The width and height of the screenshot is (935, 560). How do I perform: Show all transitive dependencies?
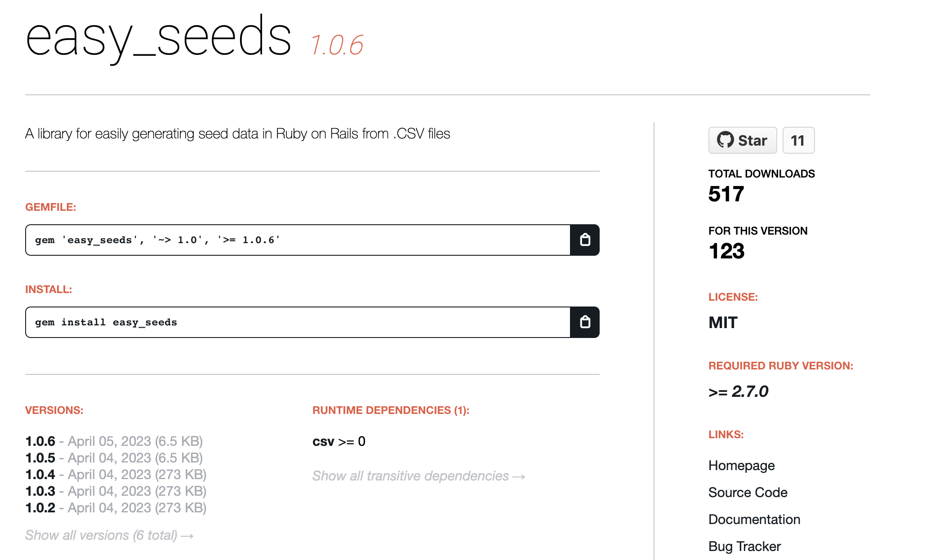coord(419,476)
